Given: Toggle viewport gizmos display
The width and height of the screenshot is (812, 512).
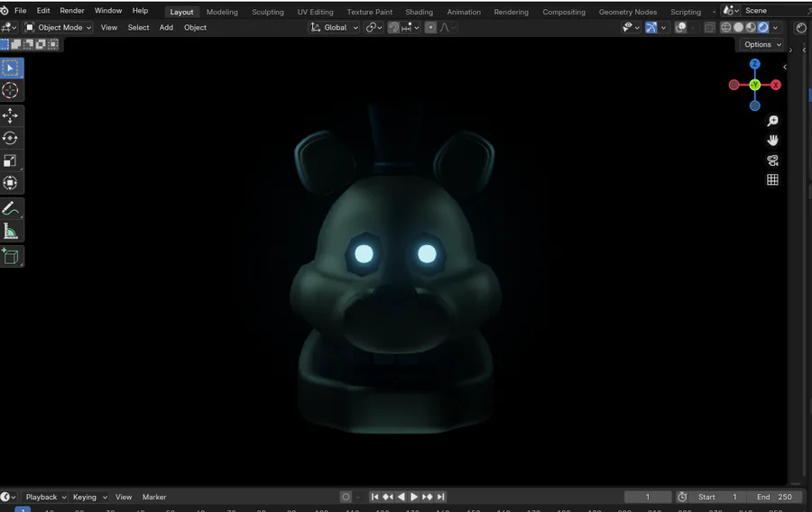Looking at the screenshot, I should click(651, 27).
